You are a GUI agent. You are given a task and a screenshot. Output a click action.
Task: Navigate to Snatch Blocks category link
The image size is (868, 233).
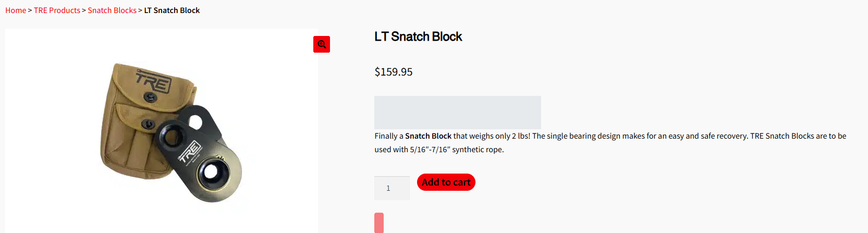pos(112,10)
